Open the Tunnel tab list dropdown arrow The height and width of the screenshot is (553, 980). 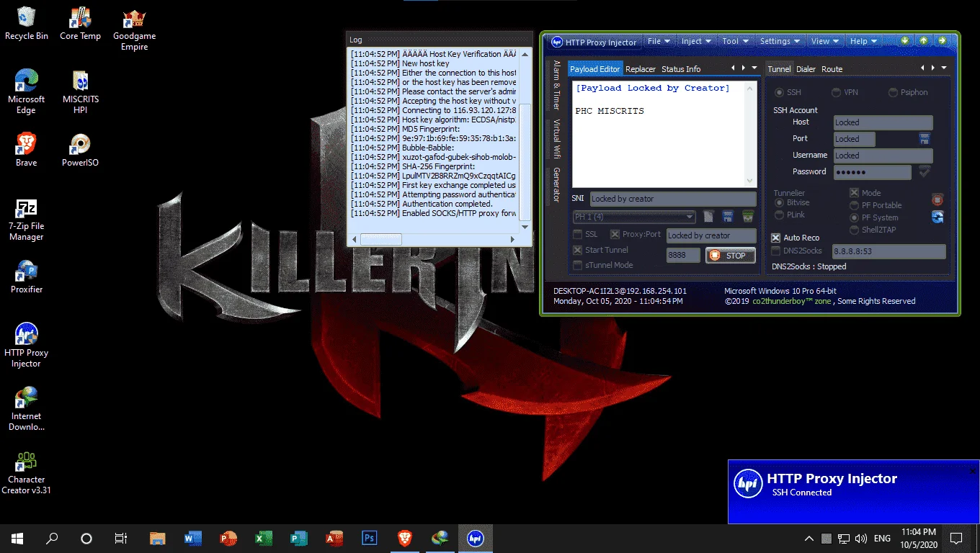[944, 68]
